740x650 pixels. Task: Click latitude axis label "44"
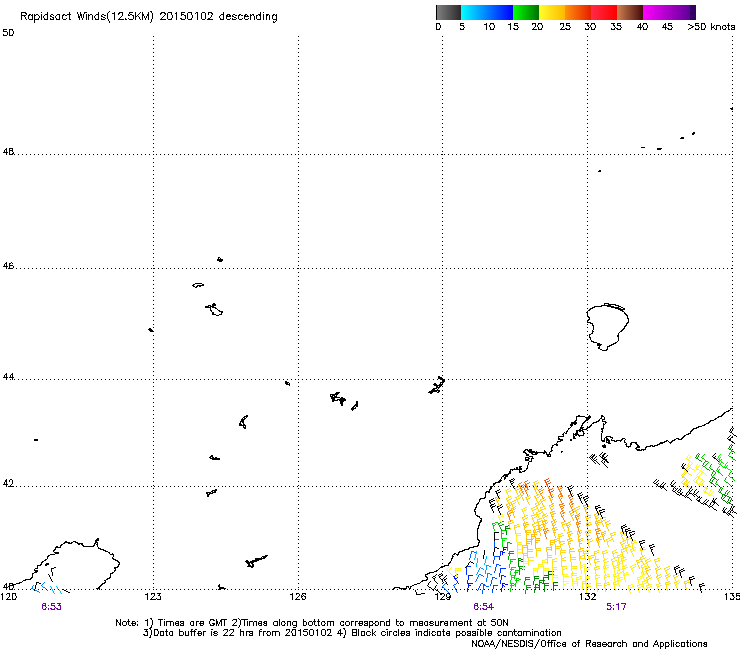coord(8,377)
